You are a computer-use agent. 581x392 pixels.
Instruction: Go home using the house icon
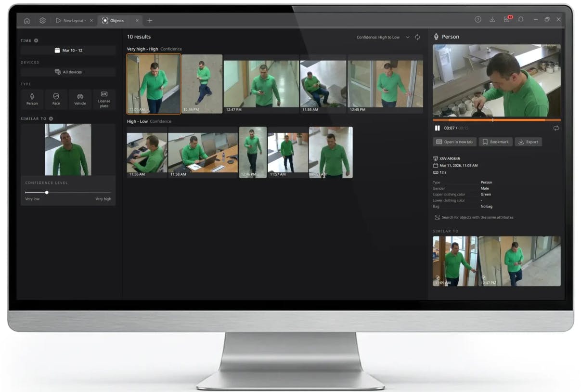[27, 20]
